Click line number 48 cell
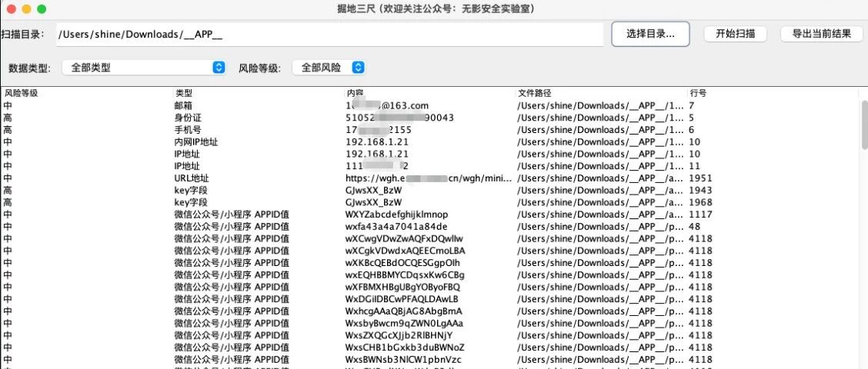Image resolution: width=868 pixels, height=369 pixels. (x=695, y=227)
